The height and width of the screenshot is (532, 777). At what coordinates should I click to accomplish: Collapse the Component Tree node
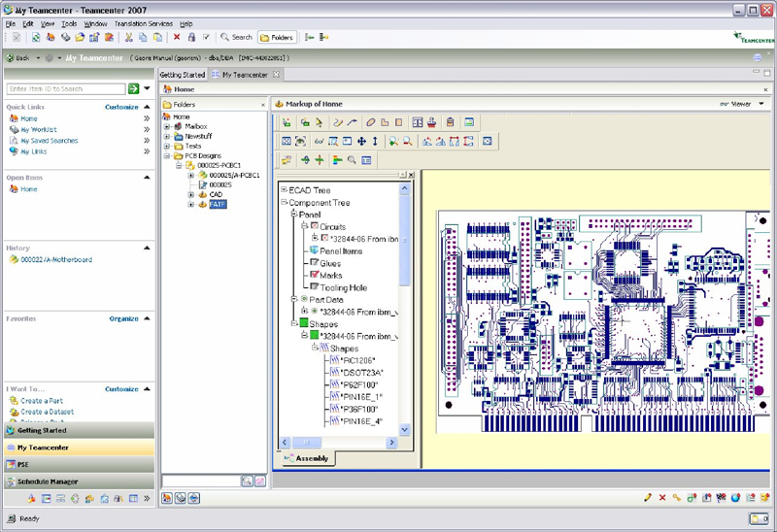(284, 202)
